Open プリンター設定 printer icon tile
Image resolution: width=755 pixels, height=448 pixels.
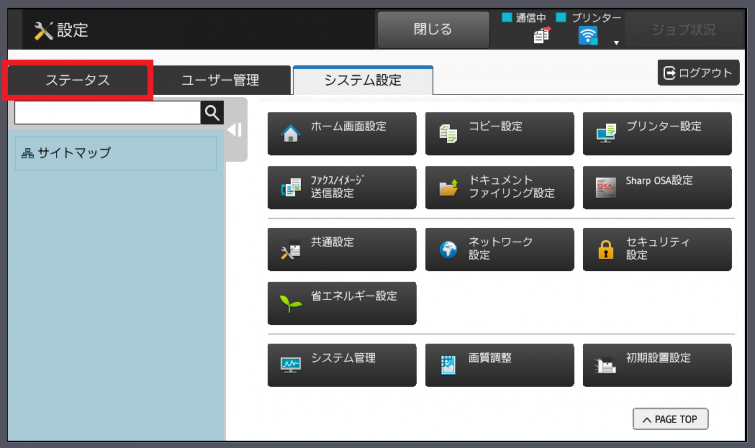[657, 133]
